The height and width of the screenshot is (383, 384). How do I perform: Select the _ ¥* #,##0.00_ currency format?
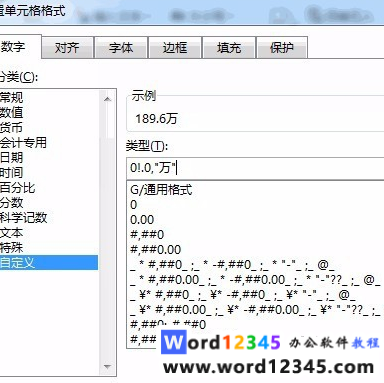coord(256,310)
